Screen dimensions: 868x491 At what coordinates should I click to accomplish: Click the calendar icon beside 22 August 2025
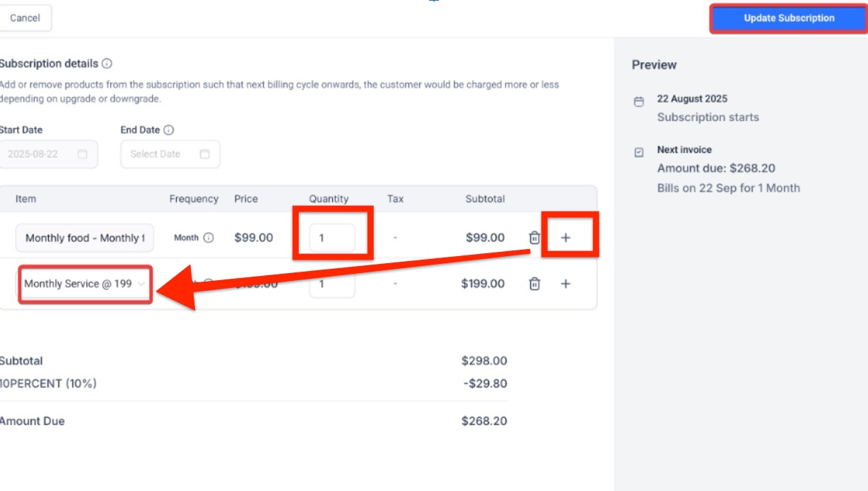(x=639, y=102)
